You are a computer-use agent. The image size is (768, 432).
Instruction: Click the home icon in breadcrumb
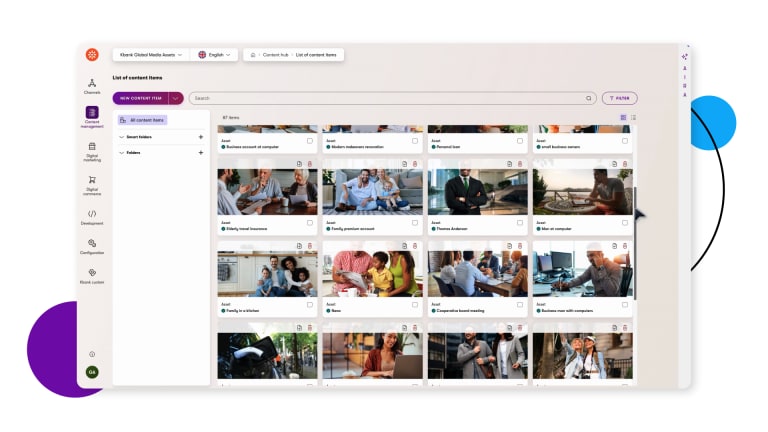(253, 55)
